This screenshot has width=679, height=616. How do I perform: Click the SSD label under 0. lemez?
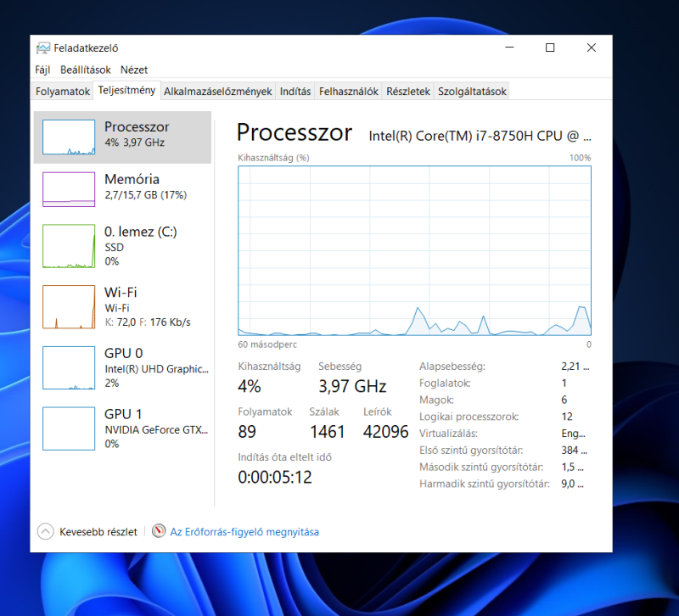pos(115,247)
